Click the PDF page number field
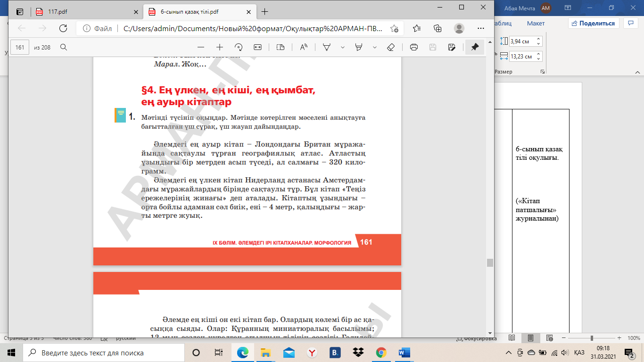The image size is (644, 362). (20, 47)
